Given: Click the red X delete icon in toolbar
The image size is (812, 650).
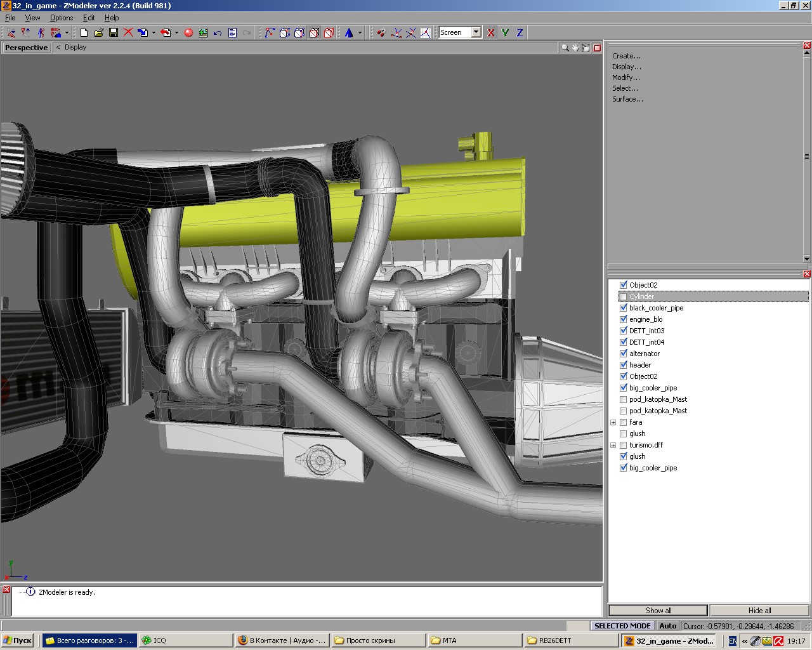Looking at the screenshot, I should click(128, 32).
